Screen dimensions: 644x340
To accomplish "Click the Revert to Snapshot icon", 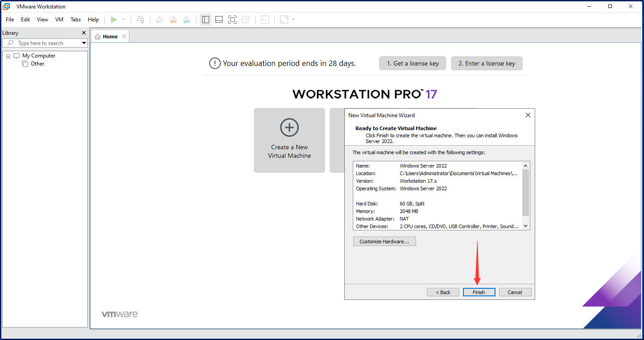I will pyautogui.click(x=173, y=20).
